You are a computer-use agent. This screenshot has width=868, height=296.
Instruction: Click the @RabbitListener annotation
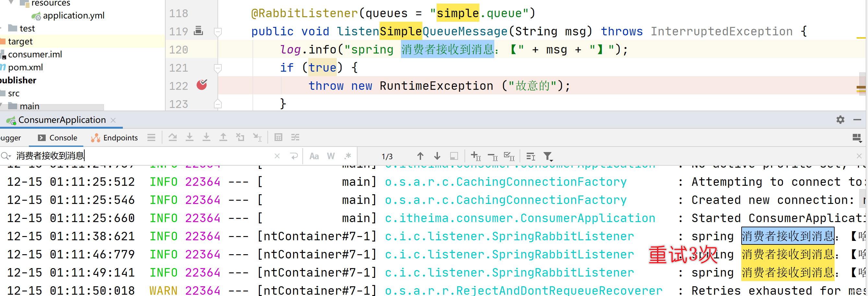point(304,13)
